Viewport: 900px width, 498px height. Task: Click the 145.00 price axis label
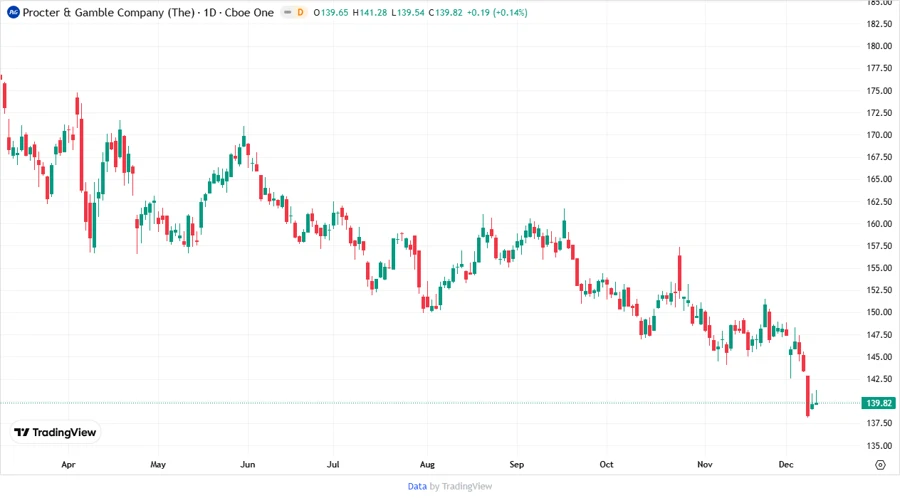point(879,357)
